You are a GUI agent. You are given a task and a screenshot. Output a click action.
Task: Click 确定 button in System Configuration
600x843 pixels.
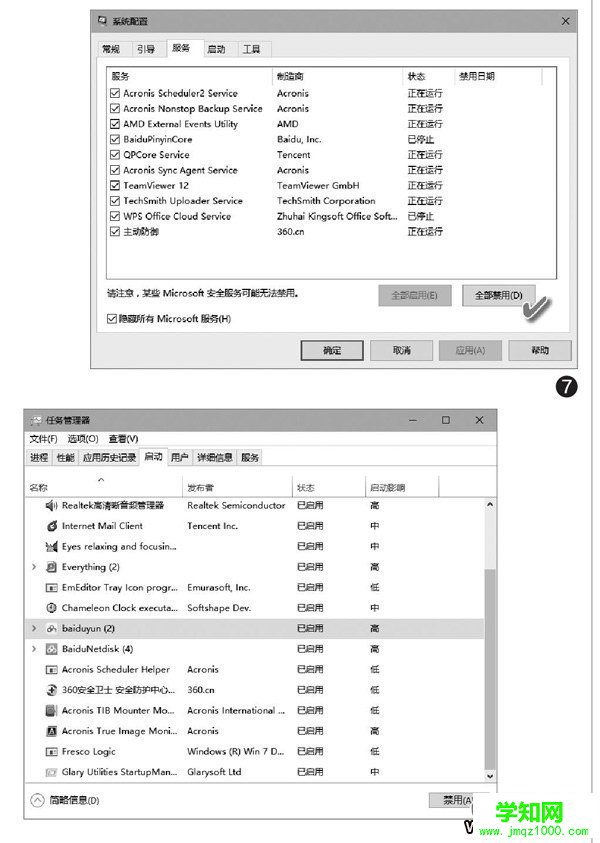332,351
